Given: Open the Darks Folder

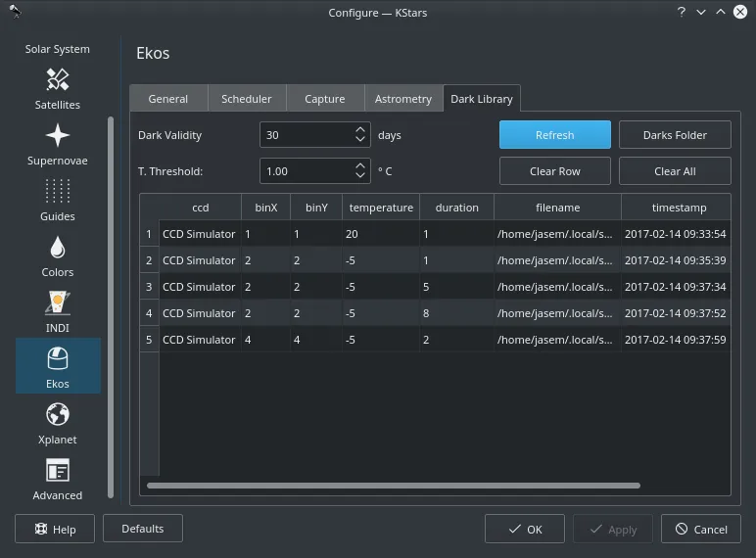Looking at the screenshot, I should point(675,135).
